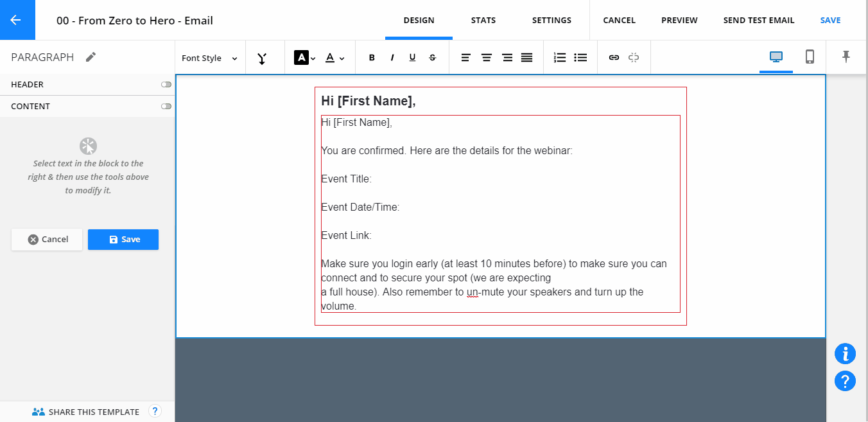Click SEND TEST EMAIL

[759, 20]
